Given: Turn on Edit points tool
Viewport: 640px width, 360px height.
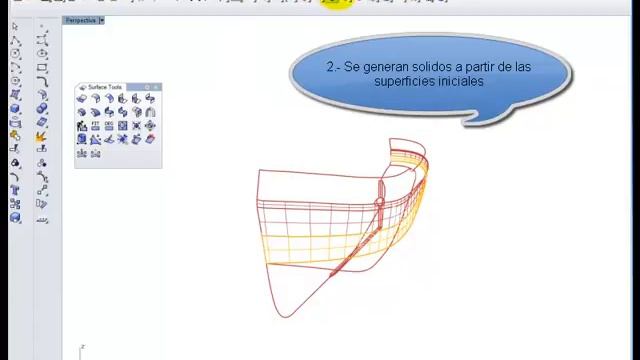Looking at the screenshot, I should click(15, 177).
